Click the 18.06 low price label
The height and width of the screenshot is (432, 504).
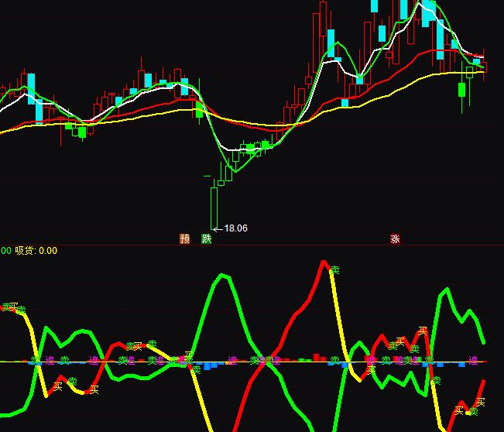(x=235, y=228)
